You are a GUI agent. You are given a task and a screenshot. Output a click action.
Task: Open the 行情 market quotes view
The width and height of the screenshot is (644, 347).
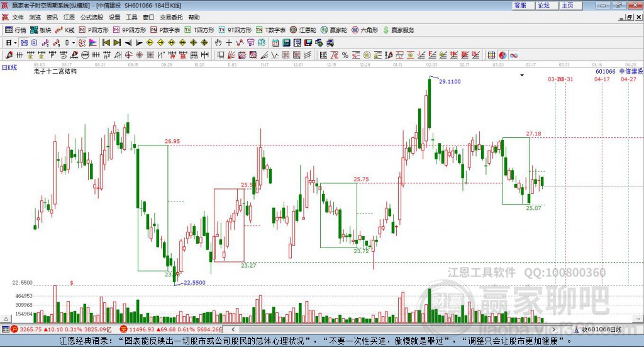click(x=15, y=30)
